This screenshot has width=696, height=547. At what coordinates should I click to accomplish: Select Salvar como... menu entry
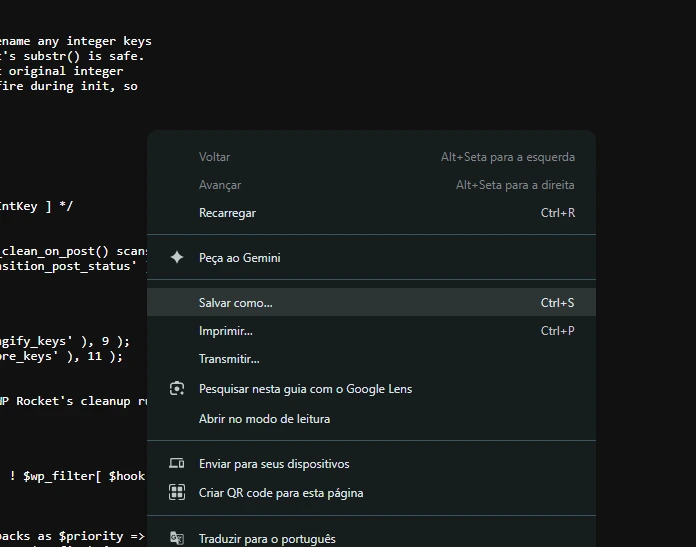click(371, 302)
